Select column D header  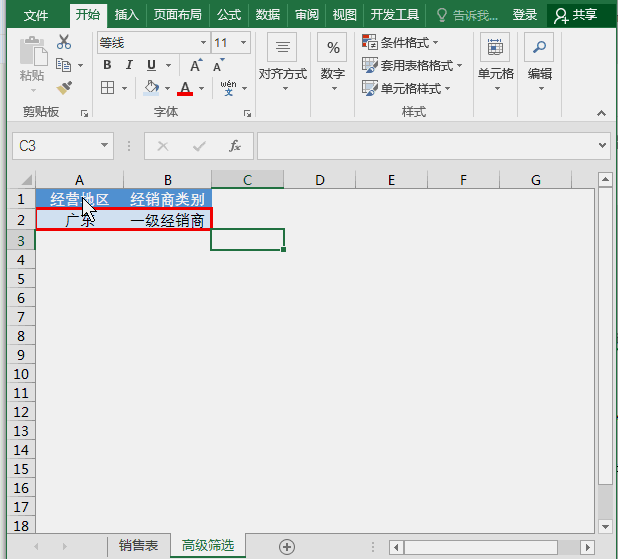pos(320,180)
